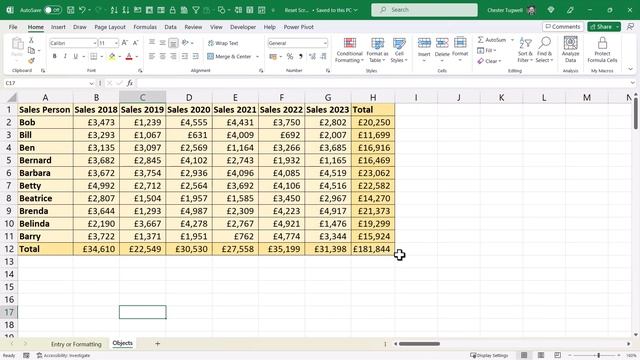The height and width of the screenshot is (360, 640).
Task: Click the Copy icon
Action: click(x=31, y=51)
